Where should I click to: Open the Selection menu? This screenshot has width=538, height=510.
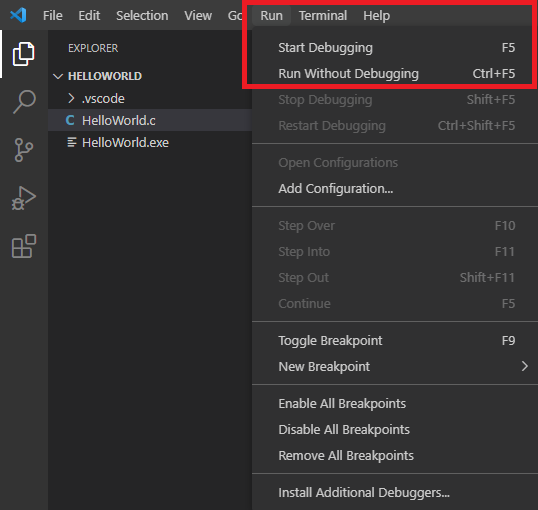pos(142,15)
